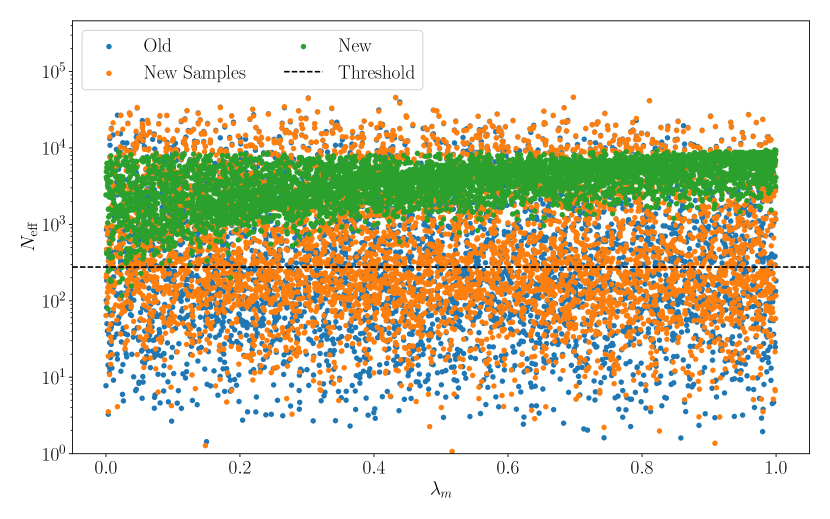Screen dimensions: 830x519
Task: Click the y-axis title N_eff
Action: [x=29, y=237]
